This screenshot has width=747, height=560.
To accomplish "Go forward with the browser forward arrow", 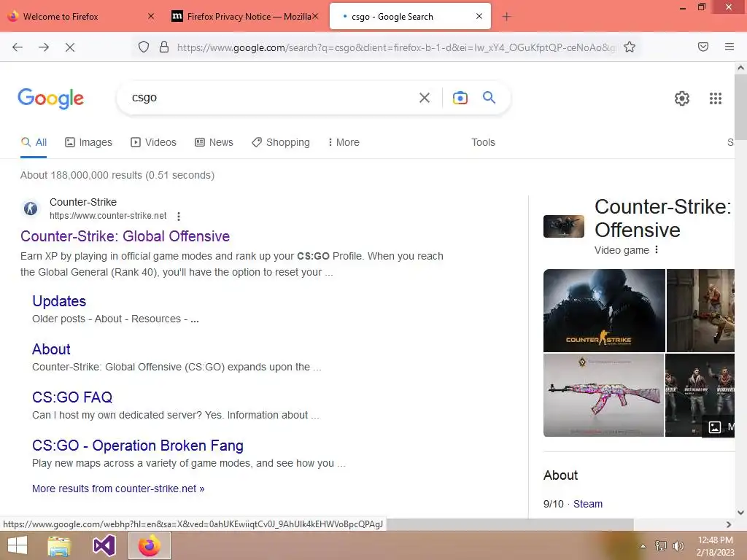I will [x=44, y=47].
